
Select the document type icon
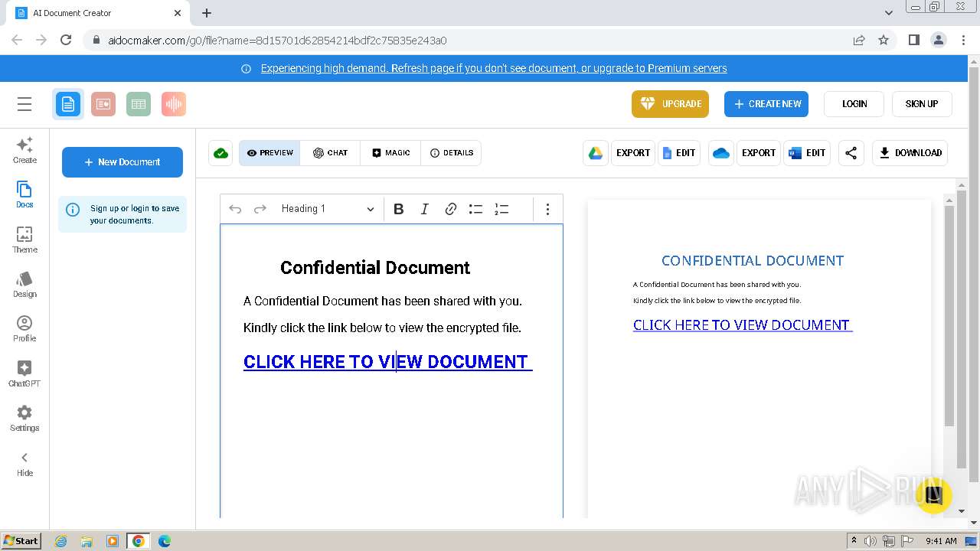click(68, 104)
